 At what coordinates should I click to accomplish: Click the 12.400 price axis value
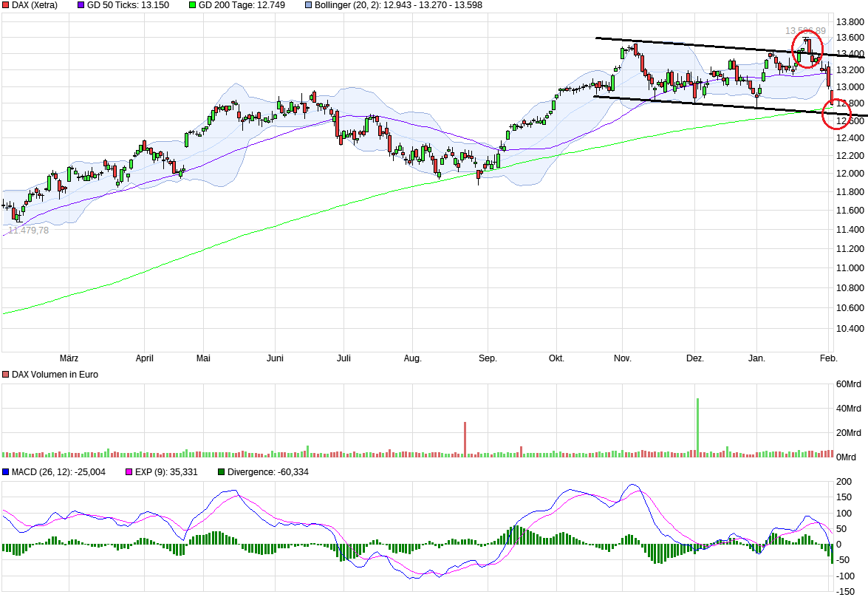tap(850, 138)
